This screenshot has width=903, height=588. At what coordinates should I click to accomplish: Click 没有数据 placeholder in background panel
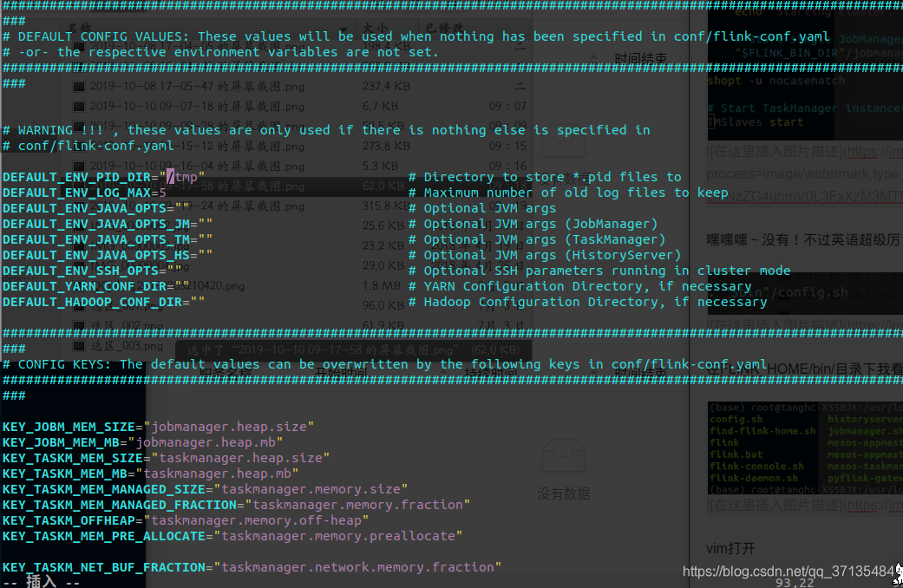pos(563,493)
